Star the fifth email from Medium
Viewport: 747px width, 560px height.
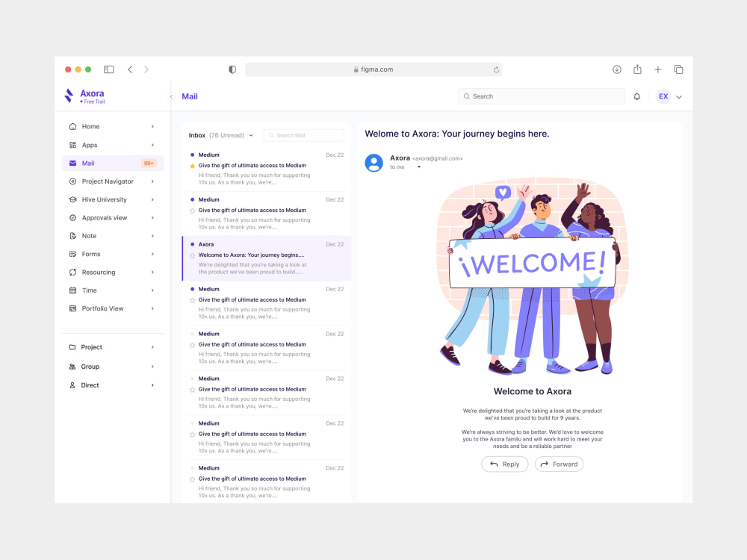pyautogui.click(x=193, y=345)
